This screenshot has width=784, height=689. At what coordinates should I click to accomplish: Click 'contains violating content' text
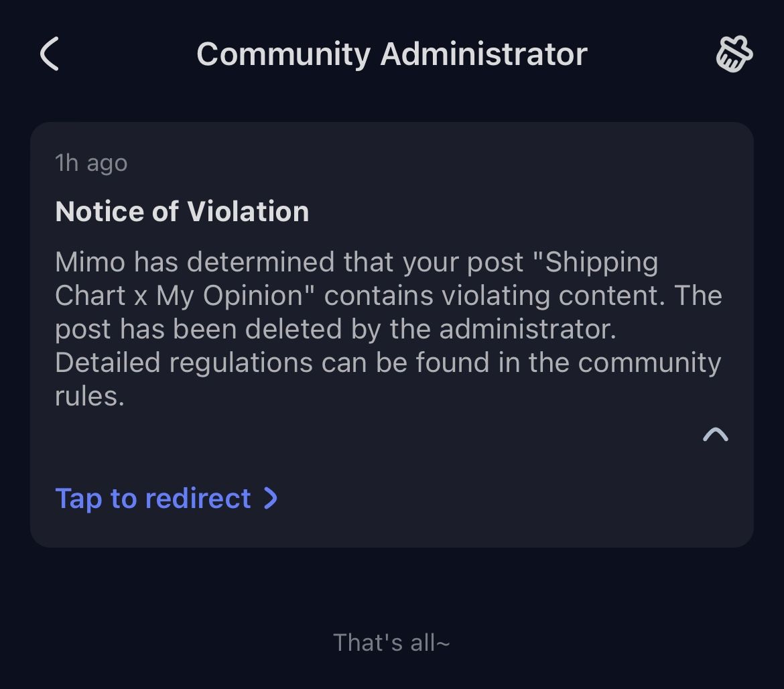click(495, 296)
